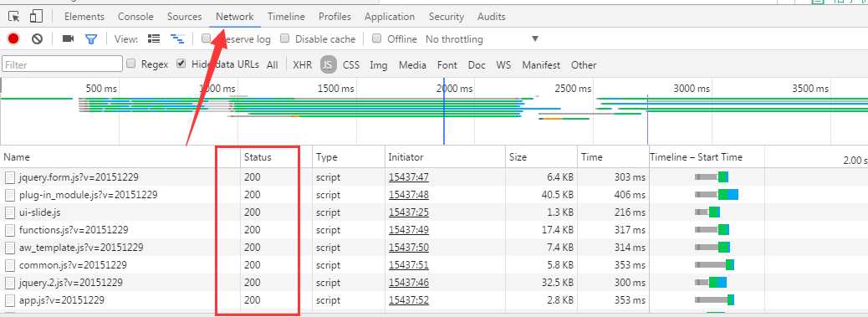Sort by the Initiator column header
Screen dimensions: 868x317
[445, 157]
